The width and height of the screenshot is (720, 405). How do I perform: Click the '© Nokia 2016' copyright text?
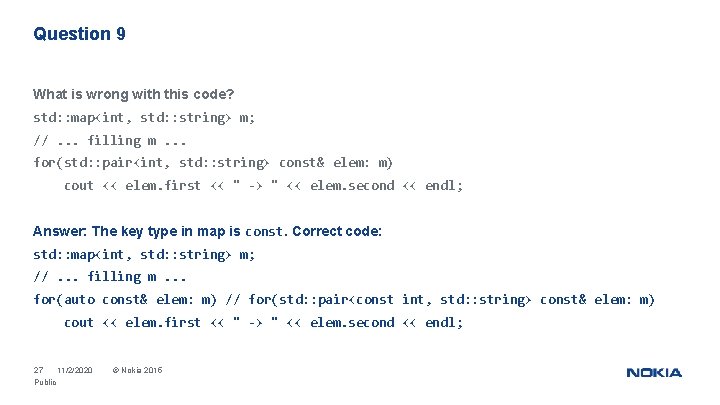(x=138, y=370)
